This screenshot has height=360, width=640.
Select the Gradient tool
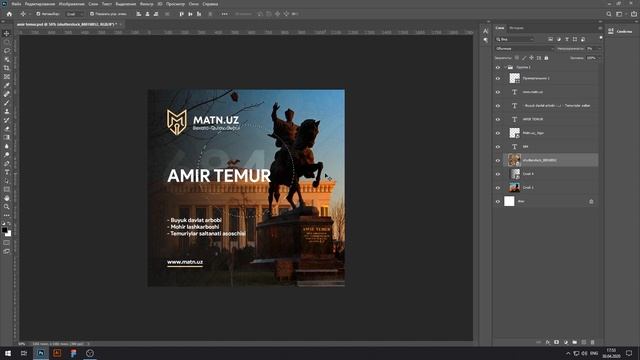(7, 137)
